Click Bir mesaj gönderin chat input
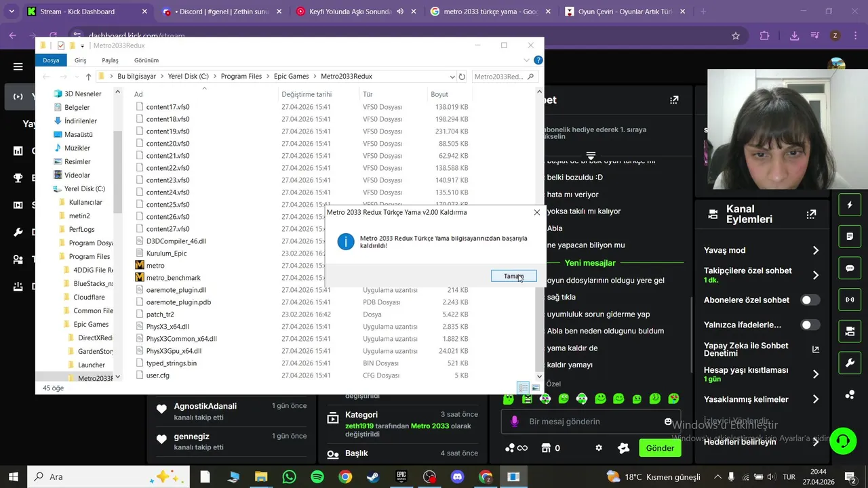 pos(591,422)
